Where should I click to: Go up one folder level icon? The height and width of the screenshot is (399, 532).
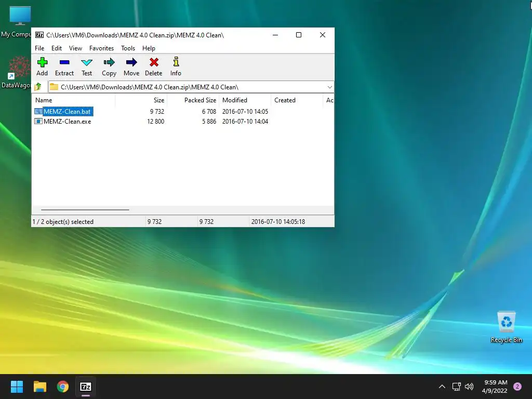point(38,87)
